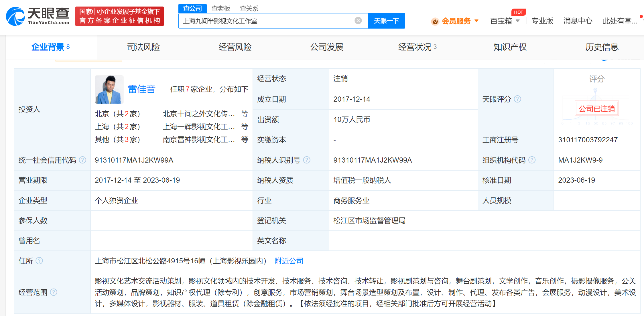Click the HOT badge above 百宝箱
Screen dimensions: 644x316
(x=518, y=12)
